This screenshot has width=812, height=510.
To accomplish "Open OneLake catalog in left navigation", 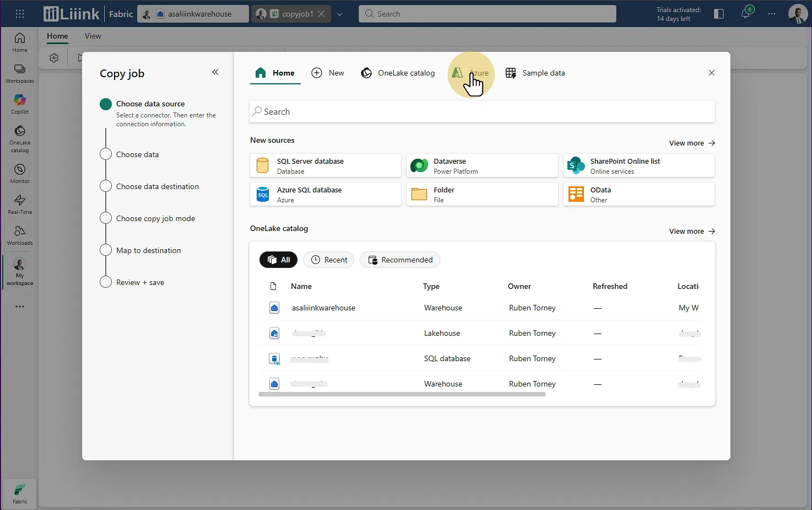I will (x=20, y=138).
